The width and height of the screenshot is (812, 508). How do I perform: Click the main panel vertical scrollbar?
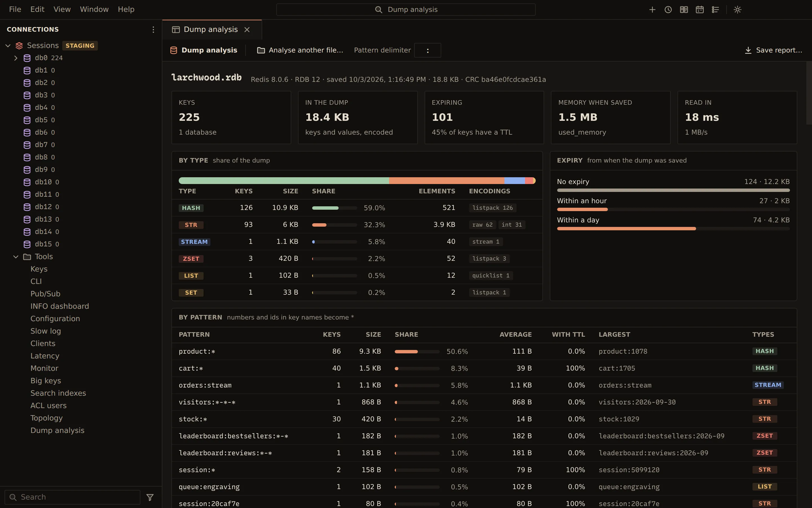pos(809,93)
